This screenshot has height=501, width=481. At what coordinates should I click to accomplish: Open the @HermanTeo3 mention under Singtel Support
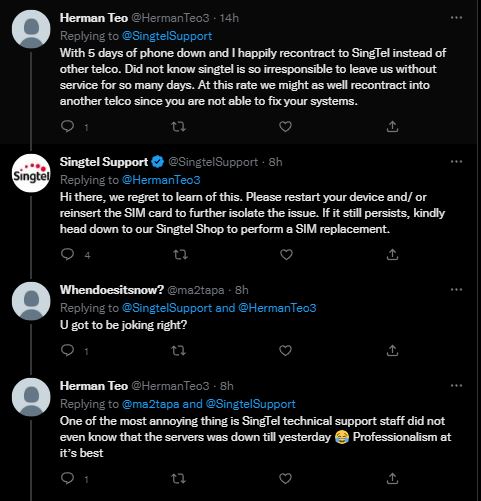(x=161, y=180)
